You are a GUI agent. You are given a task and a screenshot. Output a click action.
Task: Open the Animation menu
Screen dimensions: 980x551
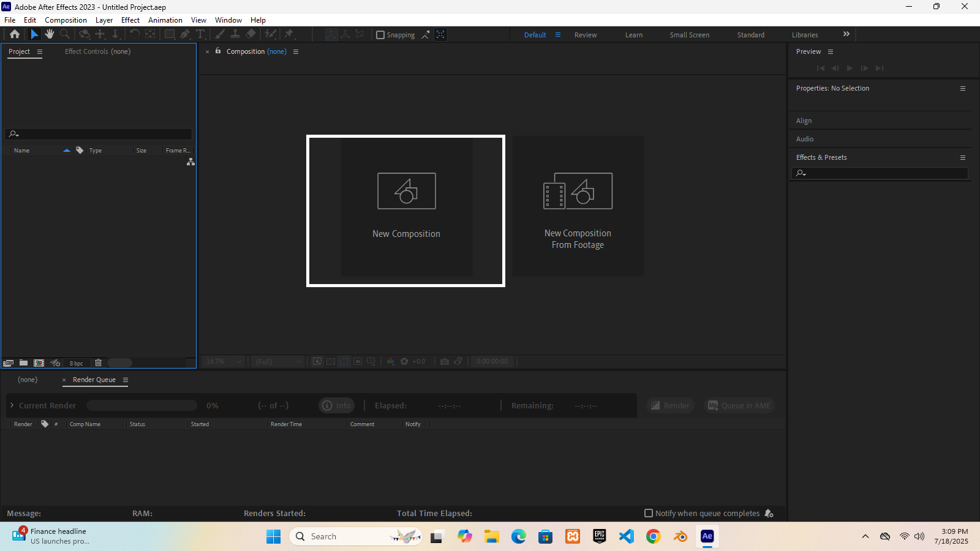[x=165, y=20]
